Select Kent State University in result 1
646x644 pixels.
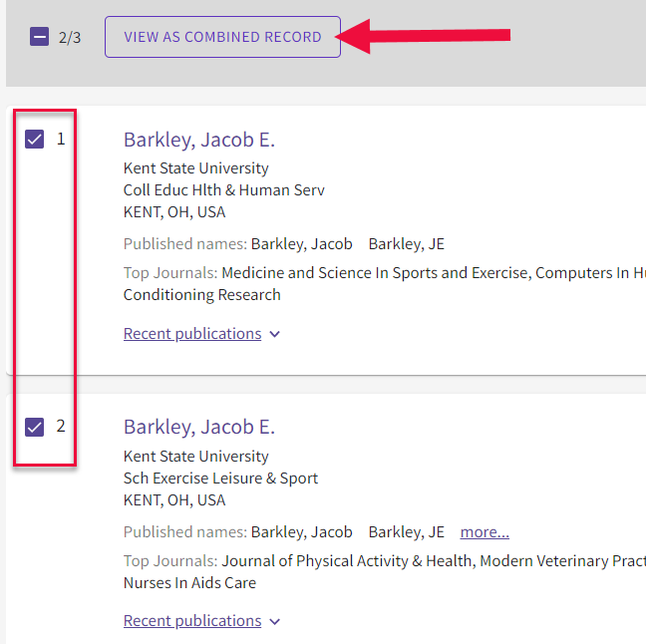pyautogui.click(x=195, y=168)
